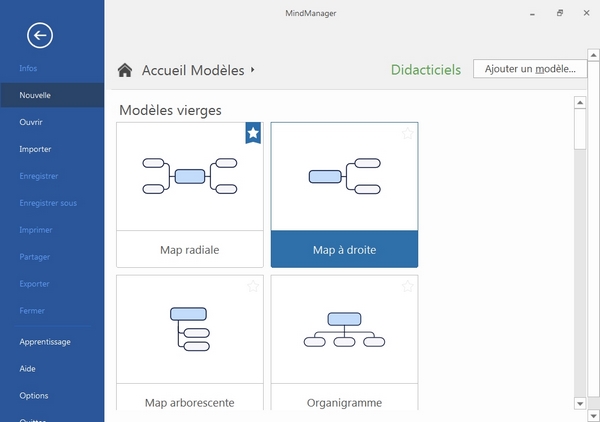
Task: Click outer scrollbar down arrow
Action: [x=593, y=416]
